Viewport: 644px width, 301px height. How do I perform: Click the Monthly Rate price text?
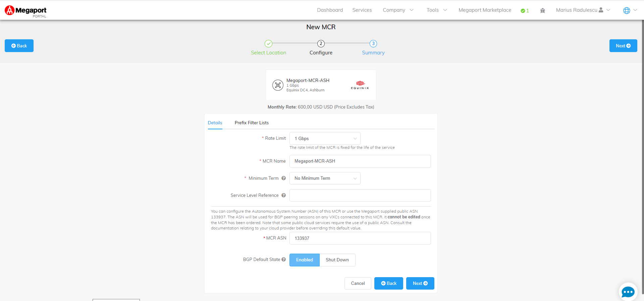point(321,107)
